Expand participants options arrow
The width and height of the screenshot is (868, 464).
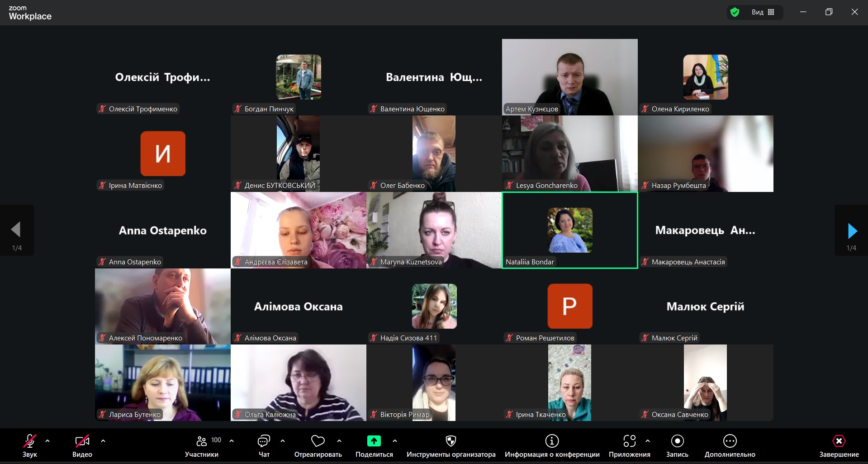(232, 440)
